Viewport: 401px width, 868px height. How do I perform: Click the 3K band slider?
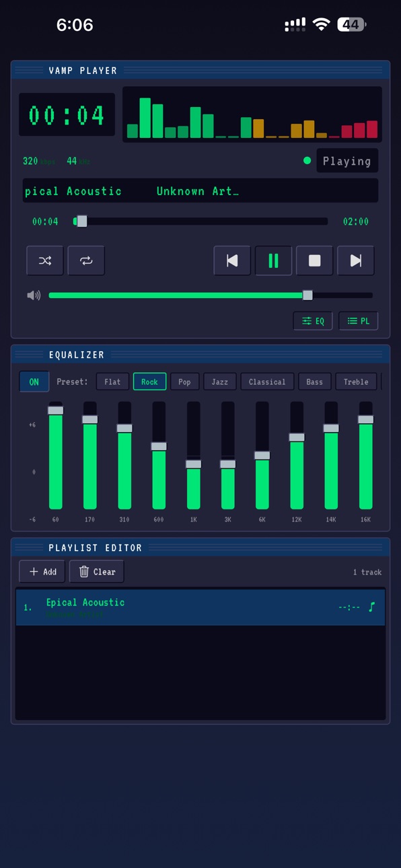click(227, 456)
